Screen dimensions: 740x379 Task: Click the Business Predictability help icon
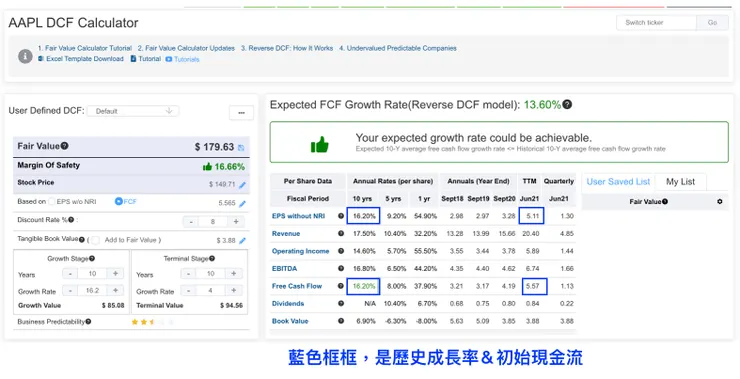88,322
